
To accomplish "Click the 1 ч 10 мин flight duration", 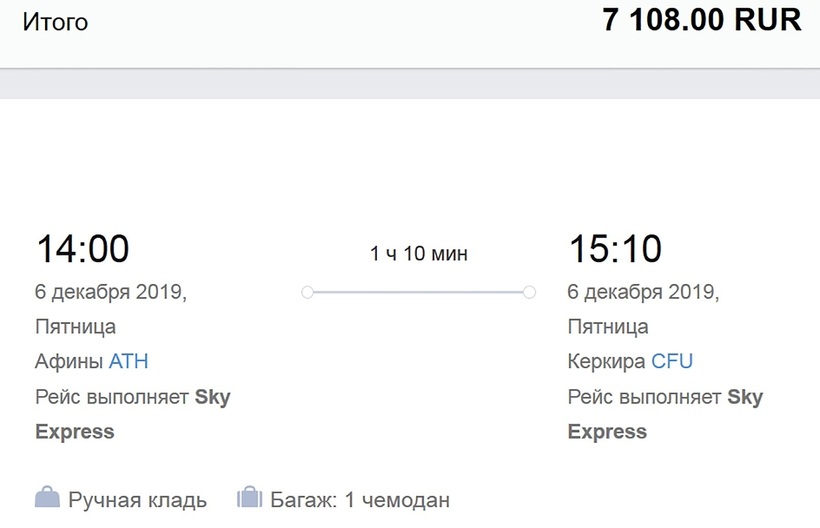I will (x=419, y=254).
